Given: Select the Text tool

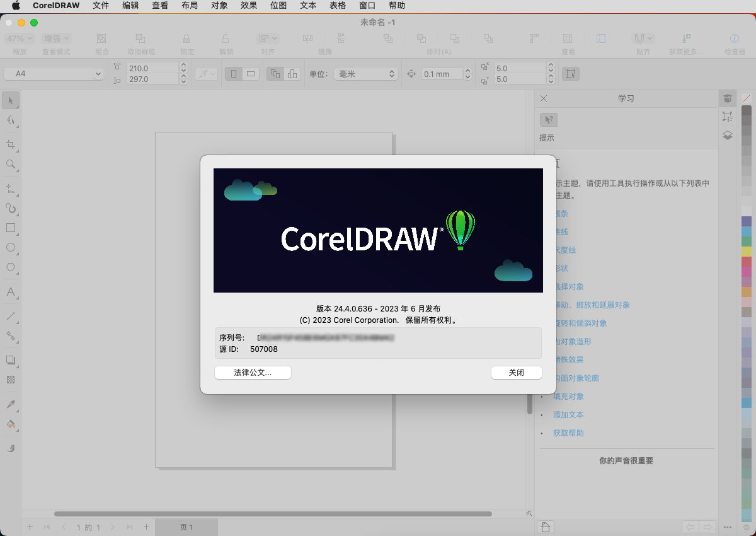Looking at the screenshot, I should pos(11,291).
